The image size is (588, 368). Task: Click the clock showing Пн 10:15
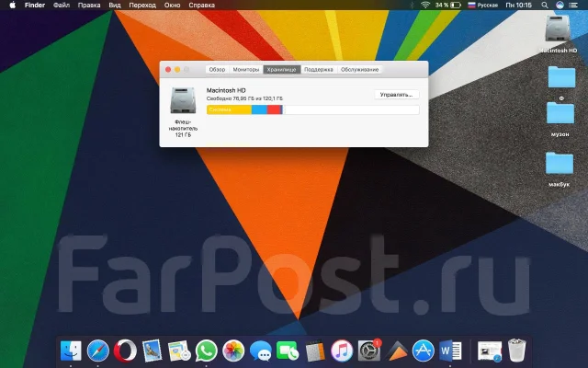point(518,6)
